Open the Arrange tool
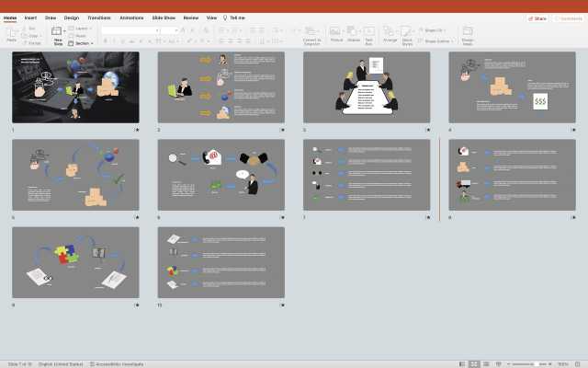The height and width of the screenshot is (368, 588). tap(390, 33)
